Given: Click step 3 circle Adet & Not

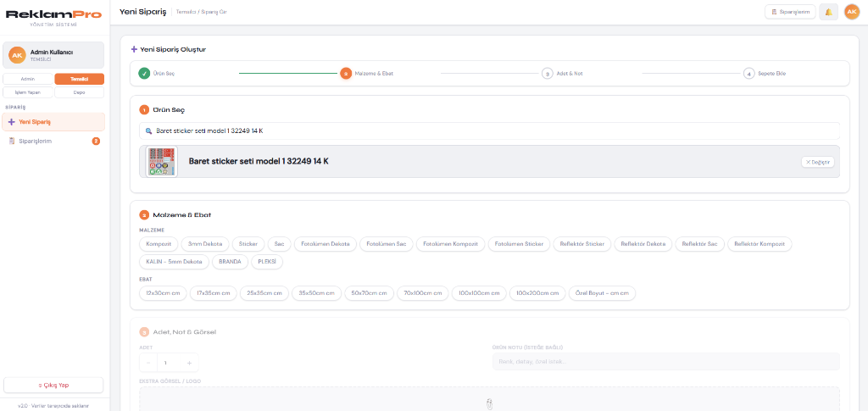Looking at the screenshot, I should (x=547, y=73).
